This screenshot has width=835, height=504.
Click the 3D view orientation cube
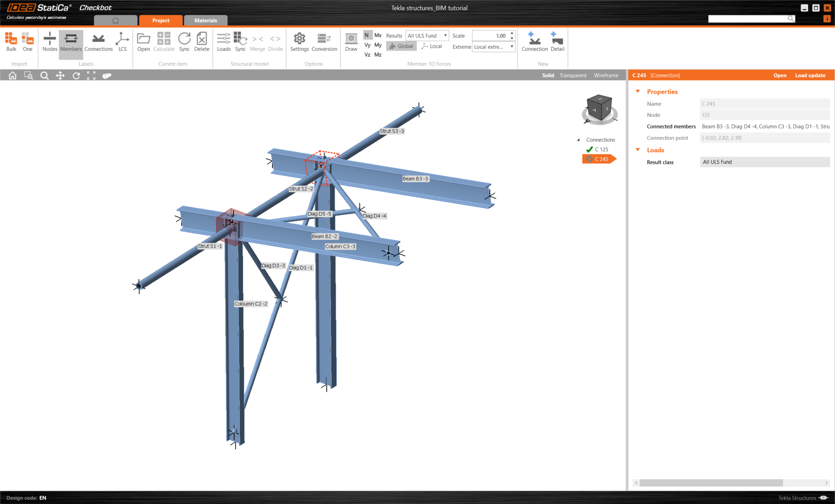coord(599,108)
